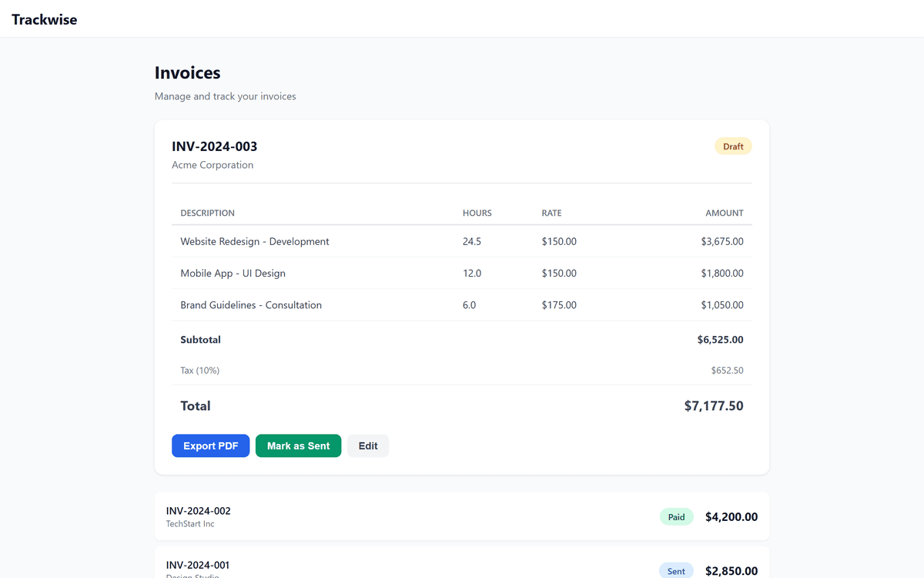924x578 pixels.
Task: Click the Acme Corporation client name
Action: click(213, 165)
